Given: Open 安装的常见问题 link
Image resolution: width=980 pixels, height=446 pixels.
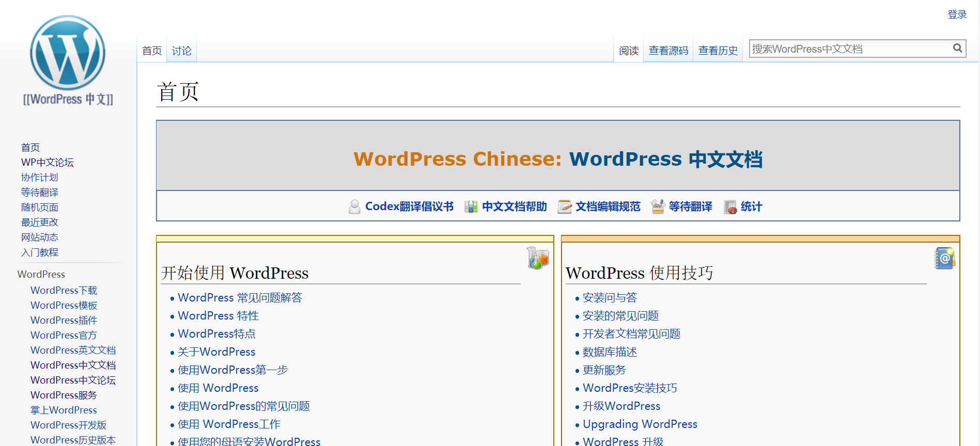Looking at the screenshot, I should tap(621, 316).
